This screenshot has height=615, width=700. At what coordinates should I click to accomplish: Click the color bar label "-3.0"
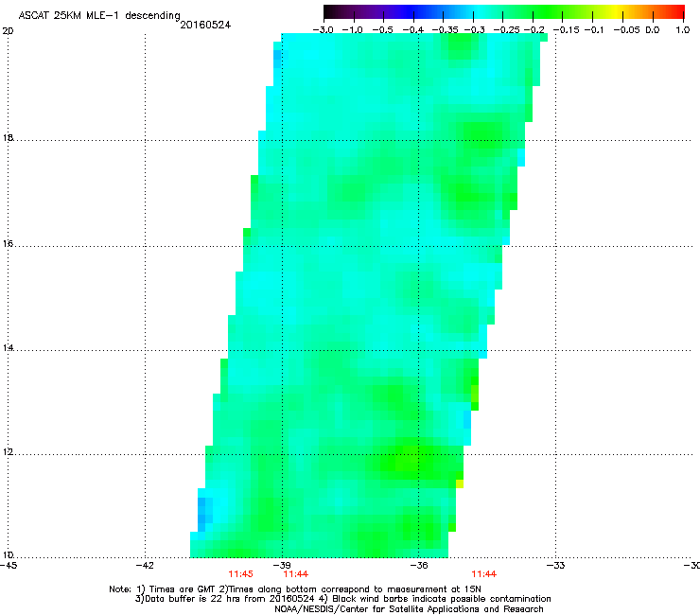(x=323, y=30)
